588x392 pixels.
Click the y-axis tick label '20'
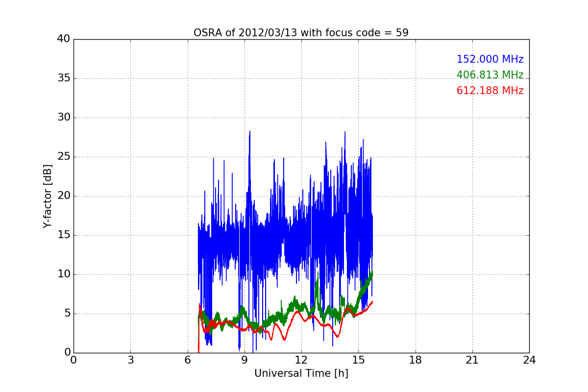click(64, 196)
